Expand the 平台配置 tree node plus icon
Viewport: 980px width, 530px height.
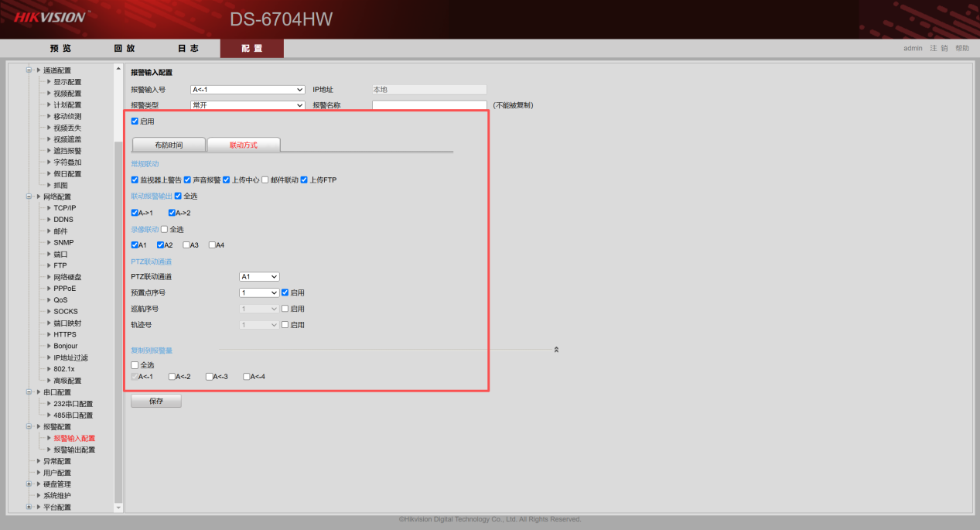coord(29,508)
